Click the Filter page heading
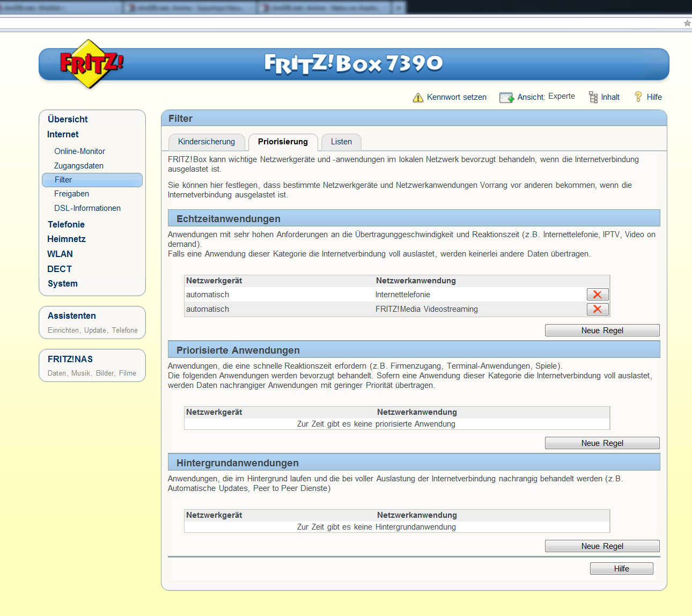The image size is (692, 616). pos(180,119)
